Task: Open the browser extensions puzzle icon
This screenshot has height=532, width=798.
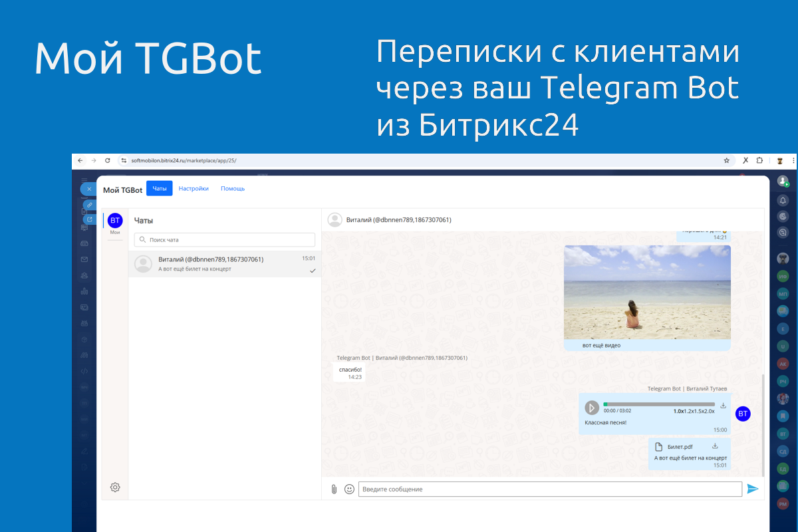Action: point(759,160)
